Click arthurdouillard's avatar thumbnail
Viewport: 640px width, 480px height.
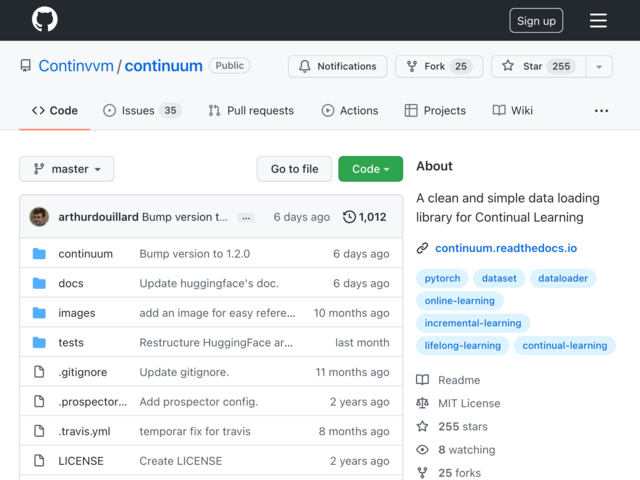point(39,217)
